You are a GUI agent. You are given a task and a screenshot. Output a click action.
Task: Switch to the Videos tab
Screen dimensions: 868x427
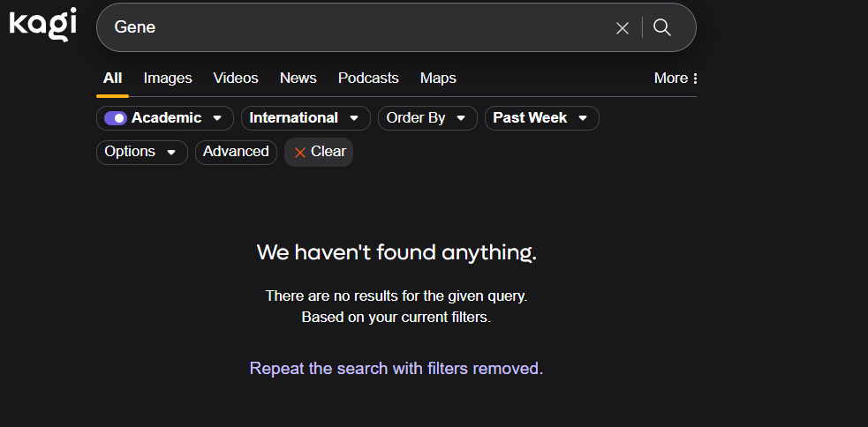pyautogui.click(x=236, y=78)
